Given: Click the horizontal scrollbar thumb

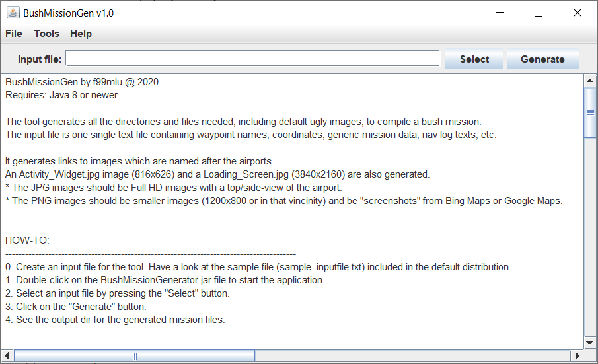Looking at the screenshot, I should point(134,356).
